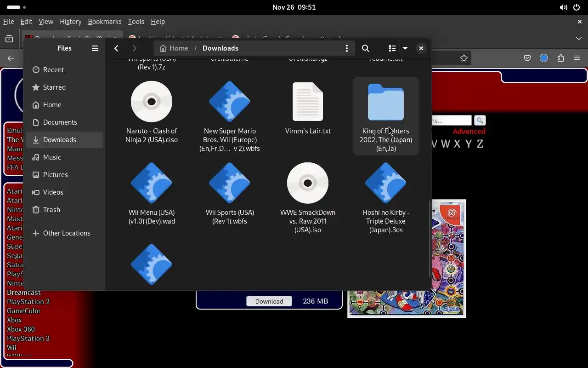Open Firefox account profile icon
This screenshot has width=588, height=368.
tap(544, 58)
